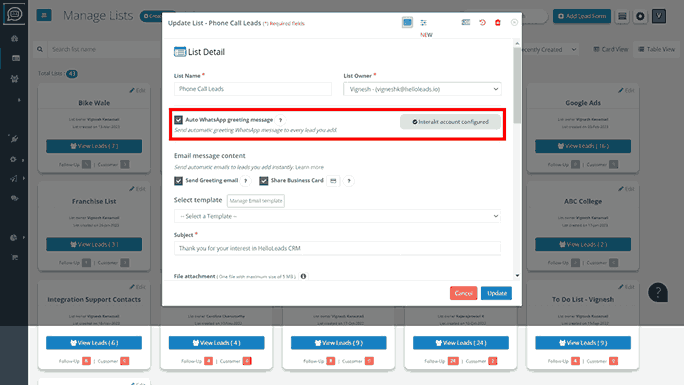
Task: Click View Leads on Bike Wale card
Action: click(94, 146)
